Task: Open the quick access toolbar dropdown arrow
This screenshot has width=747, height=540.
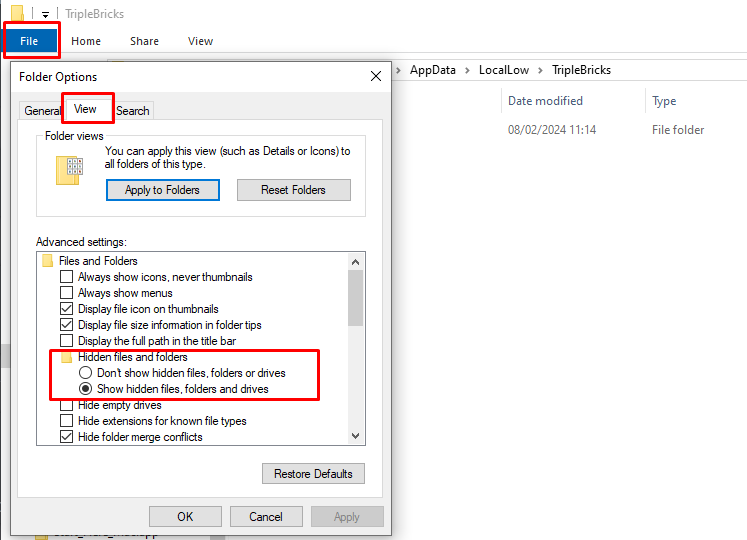Action: tap(45, 15)
